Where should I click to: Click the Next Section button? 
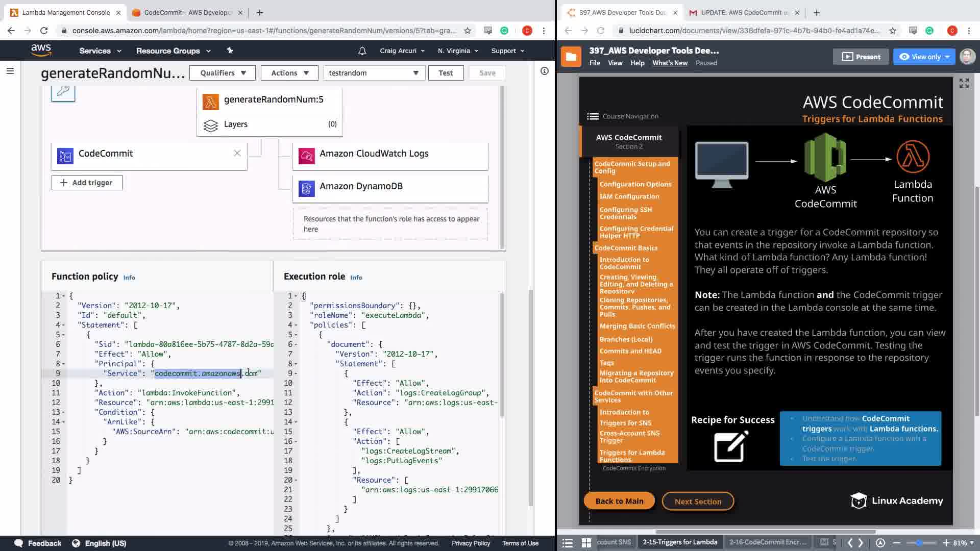[698, 502]
